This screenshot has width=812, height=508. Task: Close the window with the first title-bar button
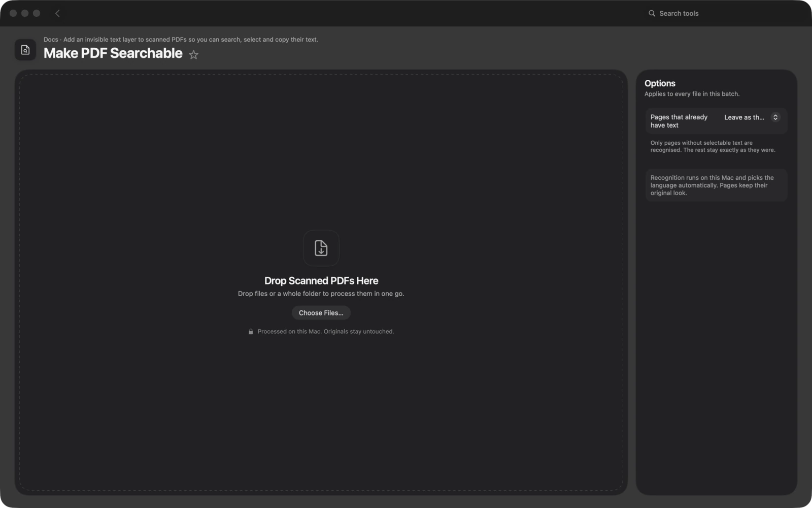coord(13,13)
